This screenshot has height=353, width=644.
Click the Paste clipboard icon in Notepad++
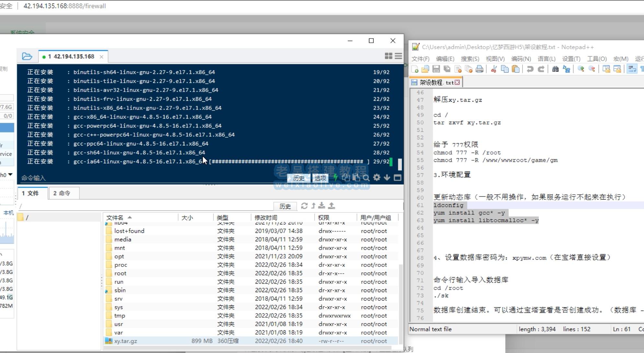pos(515,69)
